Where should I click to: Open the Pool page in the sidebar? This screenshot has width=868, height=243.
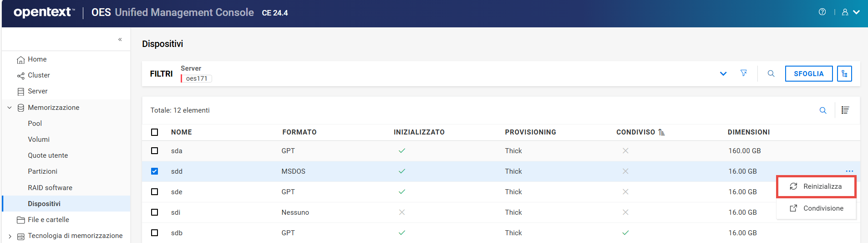(35, 124)
